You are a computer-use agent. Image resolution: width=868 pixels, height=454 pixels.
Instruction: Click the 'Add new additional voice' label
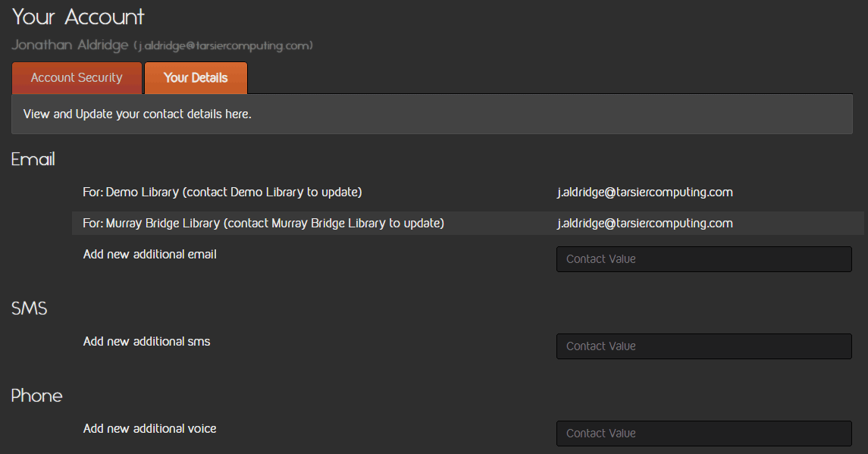pyautogui.click(x=149, y=429)
